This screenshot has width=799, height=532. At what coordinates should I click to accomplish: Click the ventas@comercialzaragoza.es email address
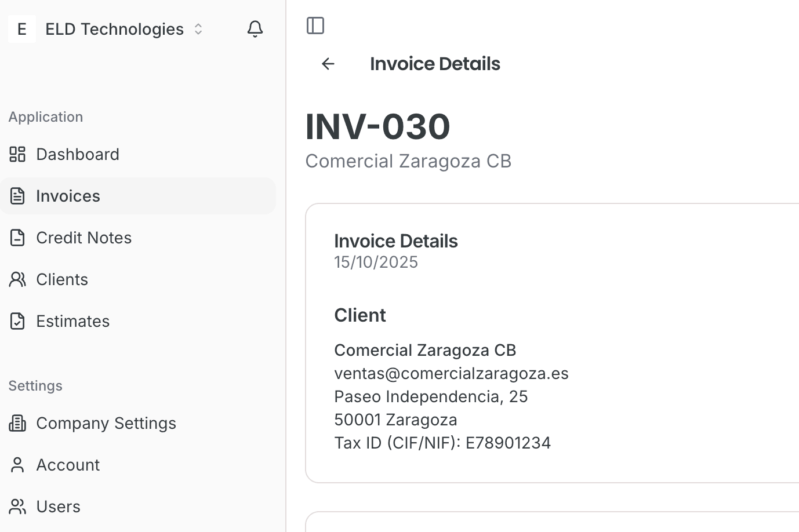click(x=451, y=373)
